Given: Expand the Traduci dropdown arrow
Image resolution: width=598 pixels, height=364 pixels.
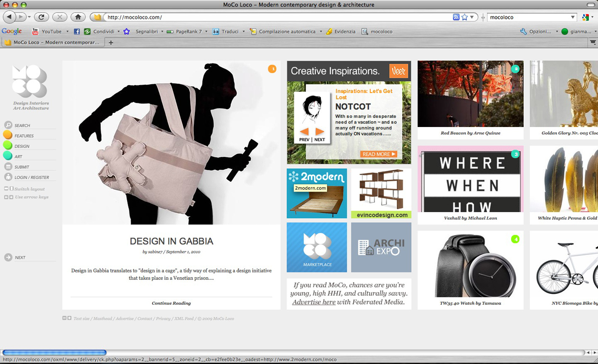Looking at the screenshot, I should click(x=244, y=31).
